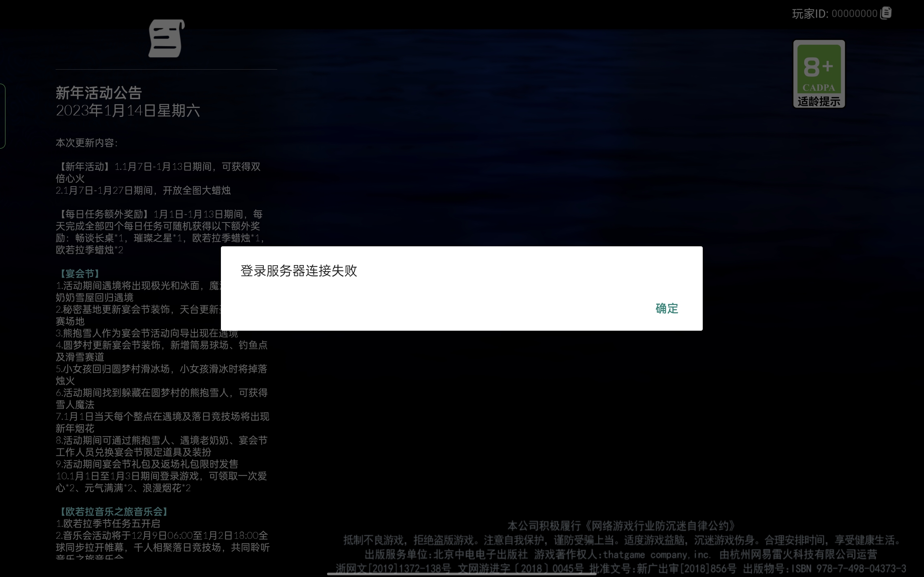Click the announcement scroll icon

coord(166,39)
